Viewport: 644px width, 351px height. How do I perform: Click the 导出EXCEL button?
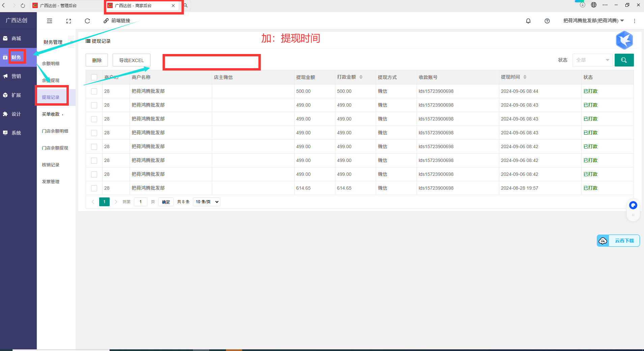[x=131, y=60]
